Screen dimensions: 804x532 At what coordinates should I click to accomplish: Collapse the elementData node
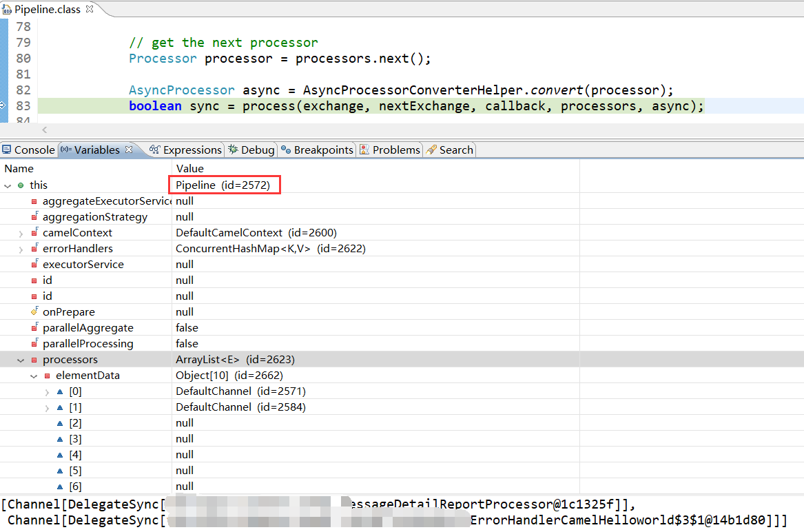tap(34, 376)
